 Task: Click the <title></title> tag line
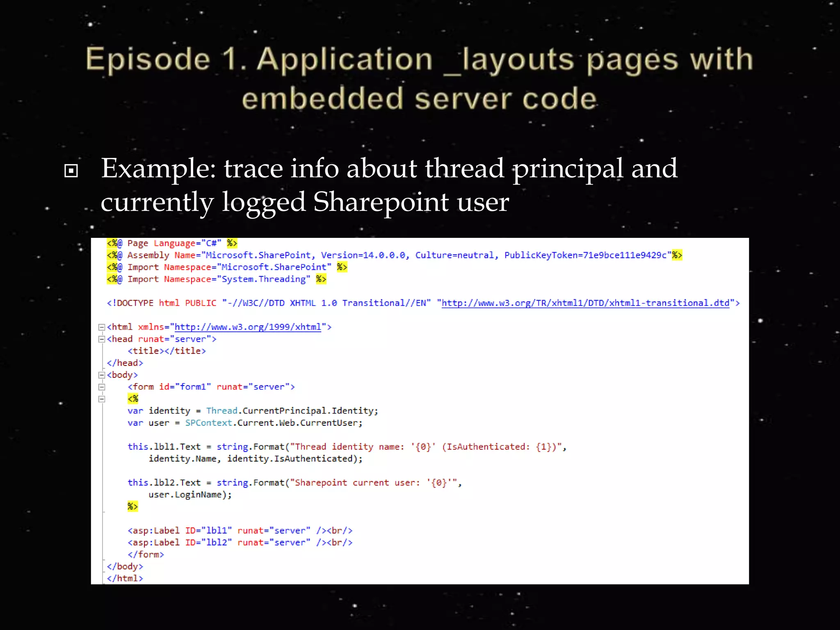tap(167, 351)
